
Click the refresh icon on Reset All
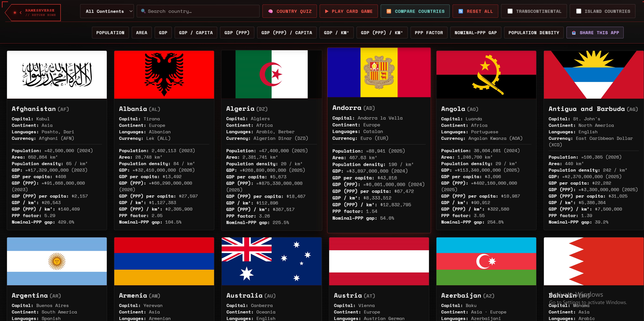point(461,11)
